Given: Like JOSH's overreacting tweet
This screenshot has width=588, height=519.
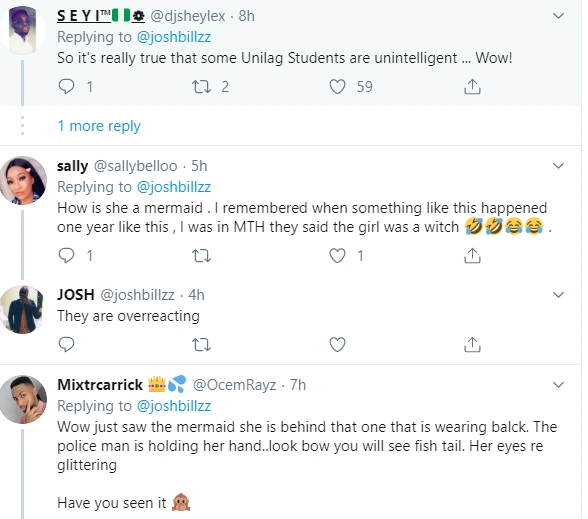Looking at the screenshot, I should click(x=337, y=344).
